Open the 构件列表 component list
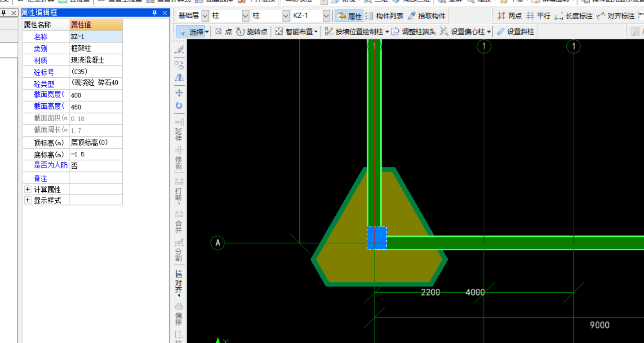Screen dimensions: 644x343 (x=384, y=16)
